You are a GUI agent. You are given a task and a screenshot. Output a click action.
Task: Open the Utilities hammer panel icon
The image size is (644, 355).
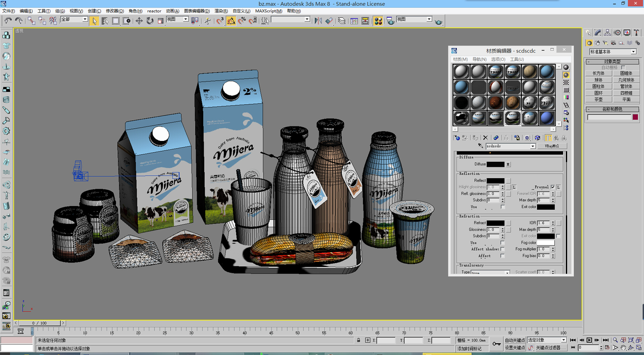tap(636, 33)
